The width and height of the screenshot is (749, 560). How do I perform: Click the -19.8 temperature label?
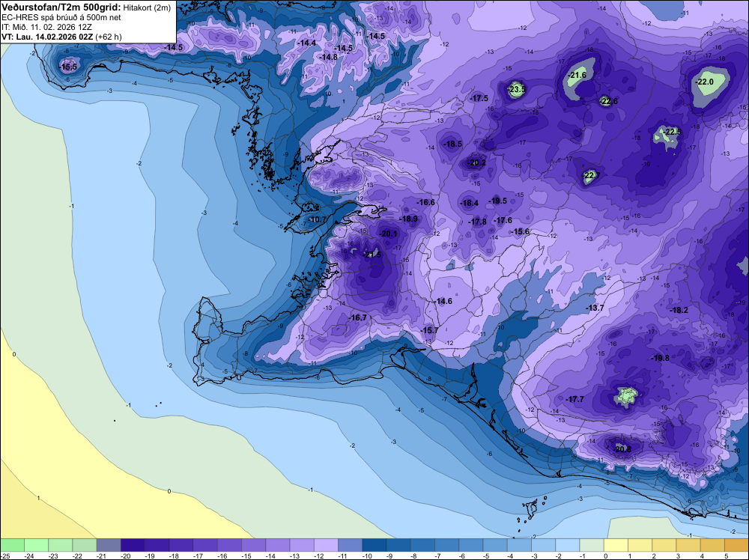tap(661, 358)
